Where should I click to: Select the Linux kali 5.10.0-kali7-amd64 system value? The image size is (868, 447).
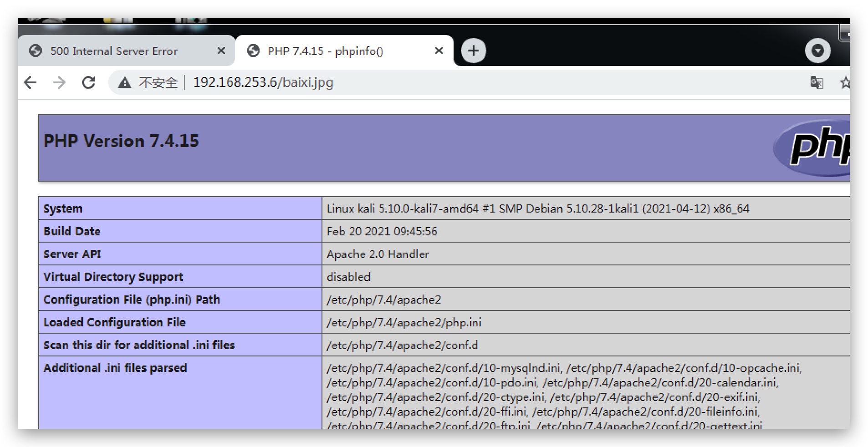click(538, 208)
